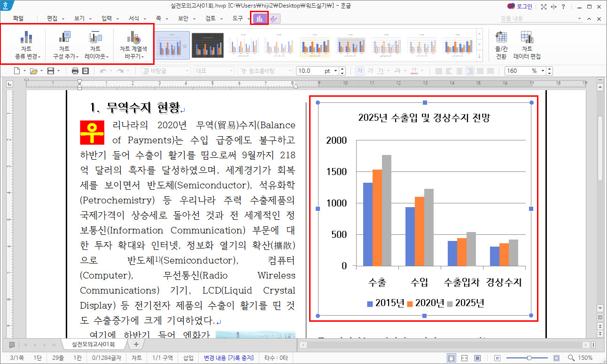The image size is (607, 364).
Task: Click the 2020년 legend entry in chart
Action: point(426,303)
